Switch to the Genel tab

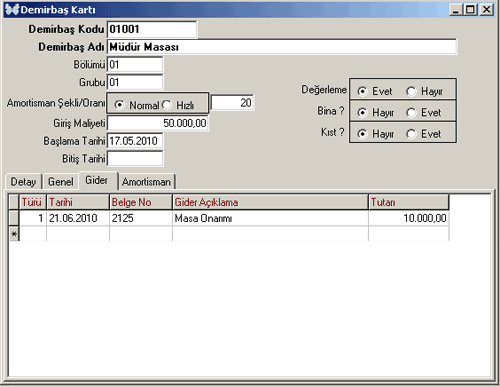(61, 182)
